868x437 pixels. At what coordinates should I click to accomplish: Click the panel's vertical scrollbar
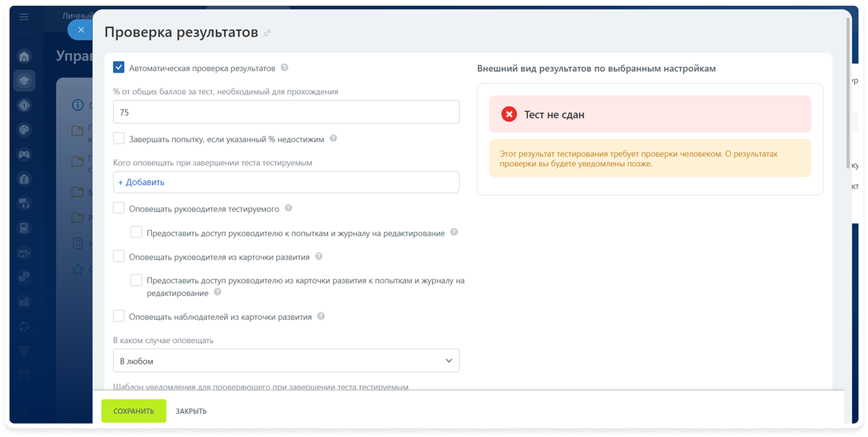[848, 93]
